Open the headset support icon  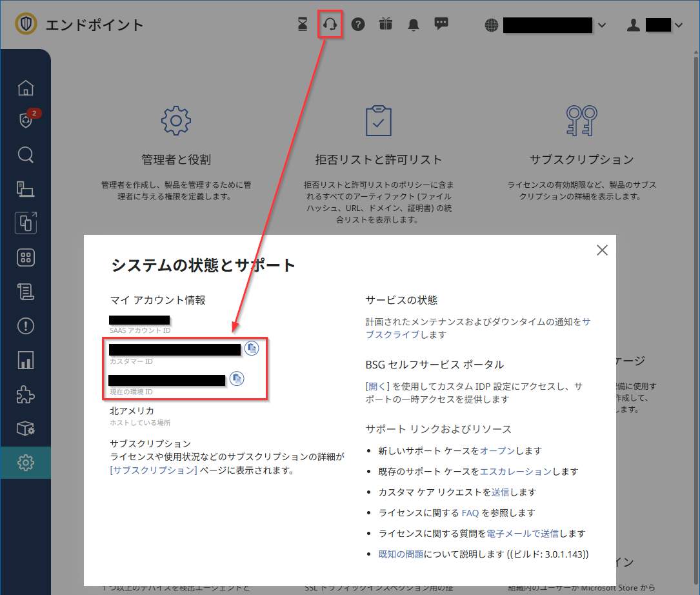330,24
